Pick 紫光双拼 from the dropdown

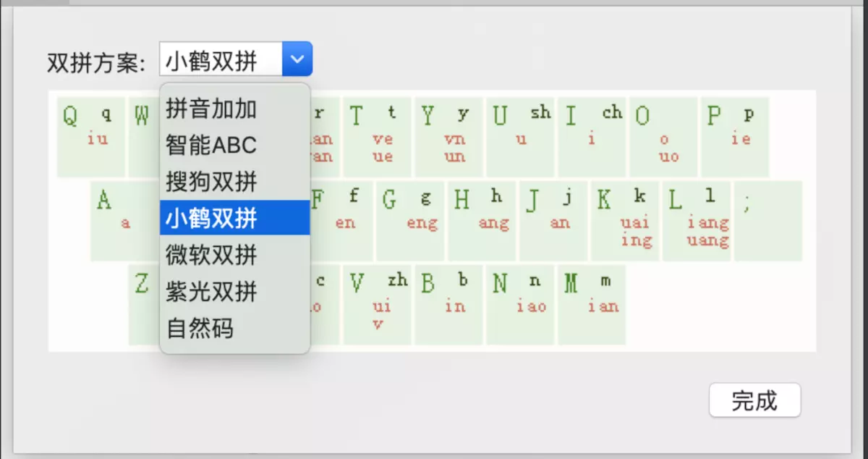point(235,292)
